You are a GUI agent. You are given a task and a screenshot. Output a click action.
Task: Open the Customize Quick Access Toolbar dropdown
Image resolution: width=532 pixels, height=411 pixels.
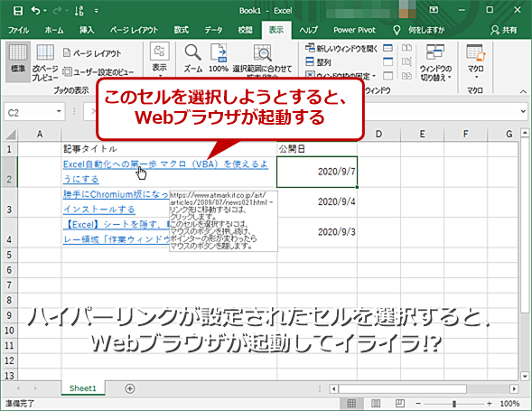pyautogui.click(x=97, y=11)
